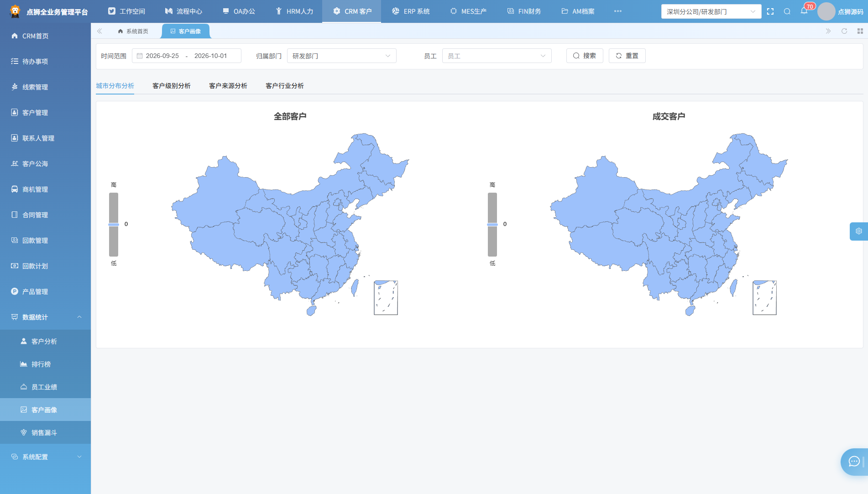Expand the 系统配置 menu group
Screen dimensions: 868x494
coord(46,457)
